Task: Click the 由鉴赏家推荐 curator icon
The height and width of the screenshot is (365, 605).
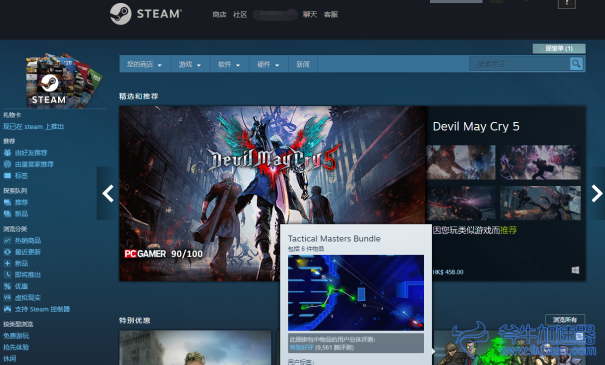Action: tap(7, 164)
